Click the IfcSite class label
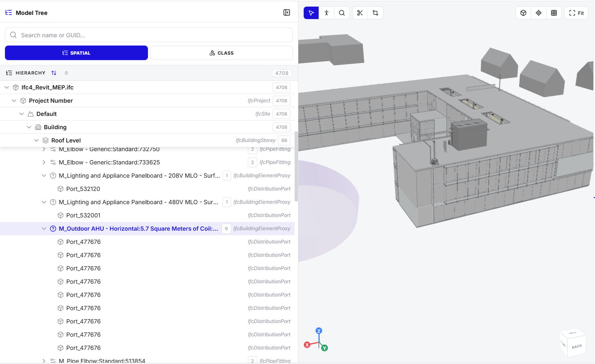Image resolution: width=595 pixels, height=364 pixels. coord(263,114)
